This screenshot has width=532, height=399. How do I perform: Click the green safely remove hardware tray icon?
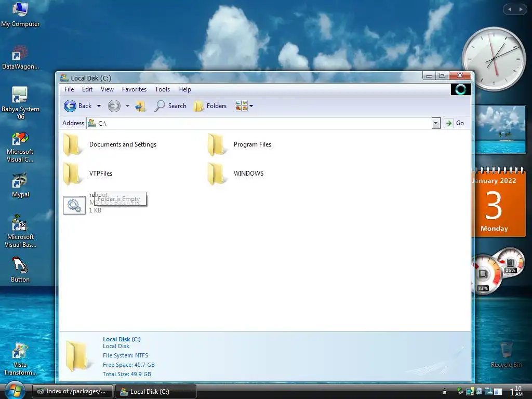(460, 391)
